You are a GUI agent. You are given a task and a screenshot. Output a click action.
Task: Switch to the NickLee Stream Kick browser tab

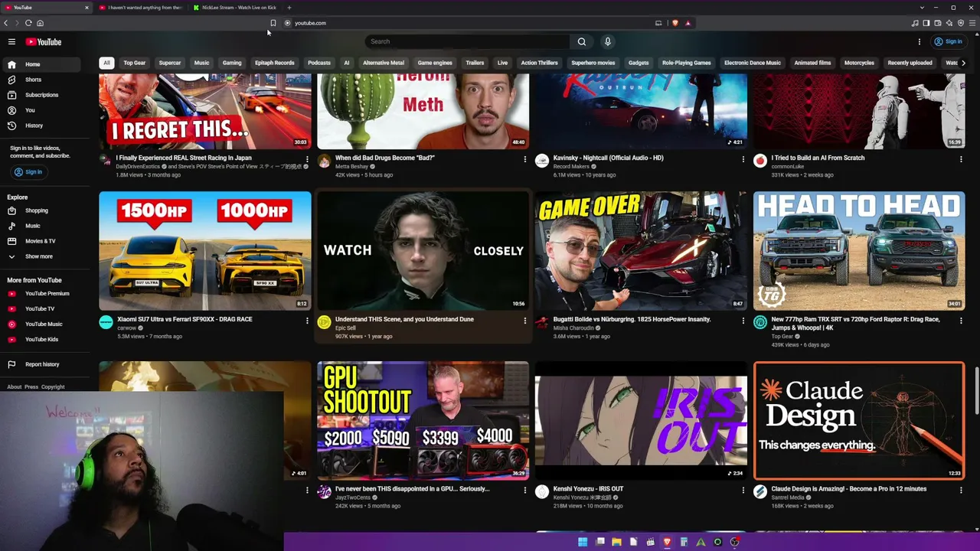pos(235,8)
